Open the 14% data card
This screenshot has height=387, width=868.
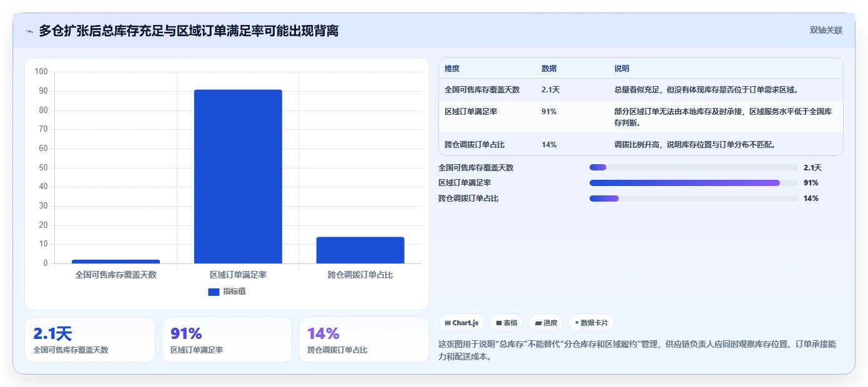pos(364,340)
